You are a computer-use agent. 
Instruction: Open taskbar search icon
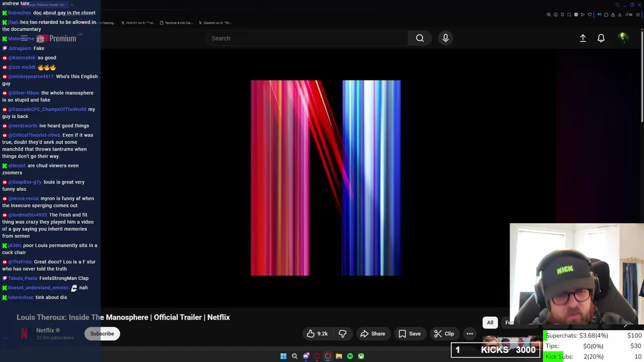(295, 356)
